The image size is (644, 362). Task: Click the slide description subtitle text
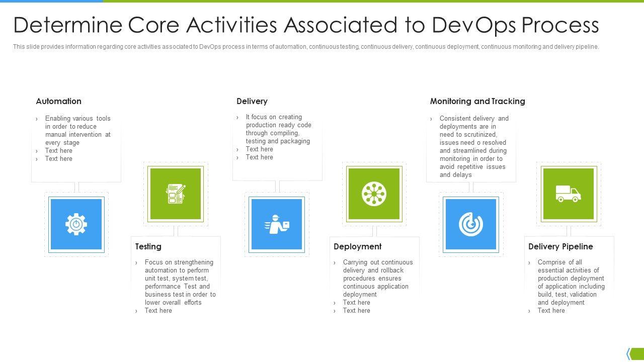click(x=306, y=47)
